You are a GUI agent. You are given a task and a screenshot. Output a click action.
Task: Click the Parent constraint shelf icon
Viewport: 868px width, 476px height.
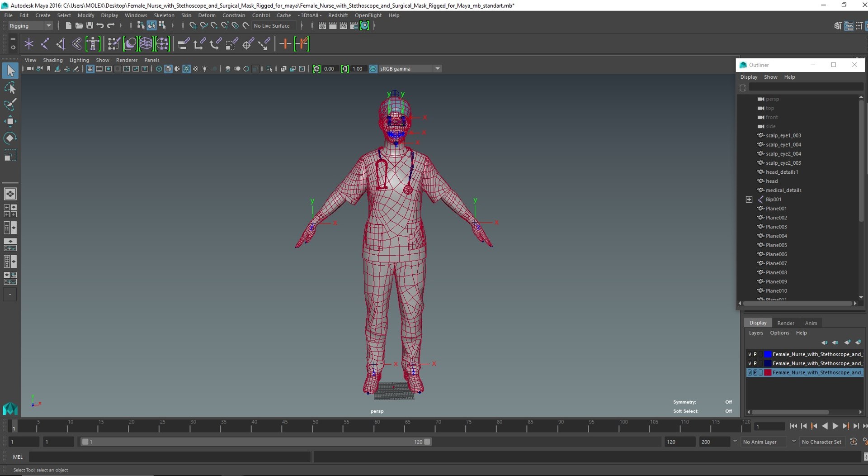click(x=183, y=44)
